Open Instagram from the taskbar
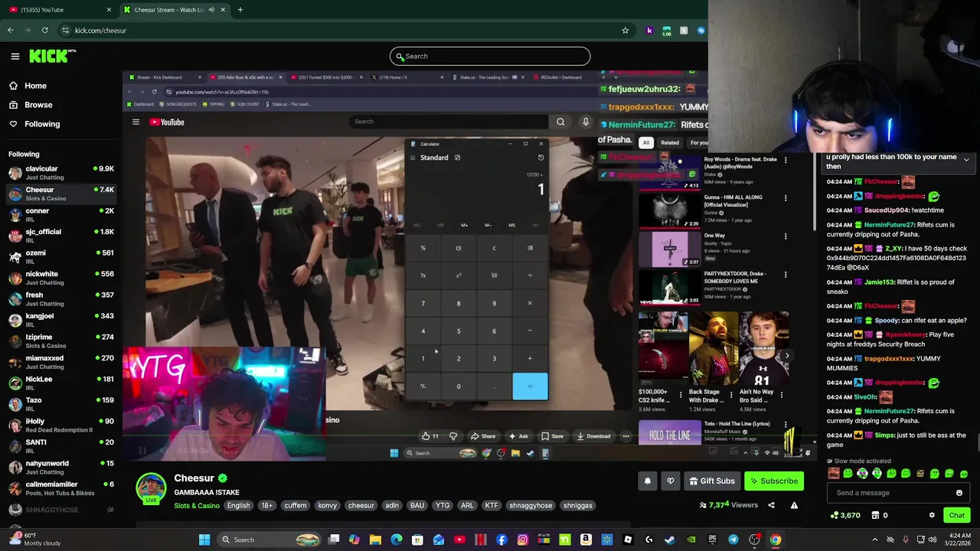Viewport: 980px width, 551px height. pyautogui.click(x=523, y=540)
